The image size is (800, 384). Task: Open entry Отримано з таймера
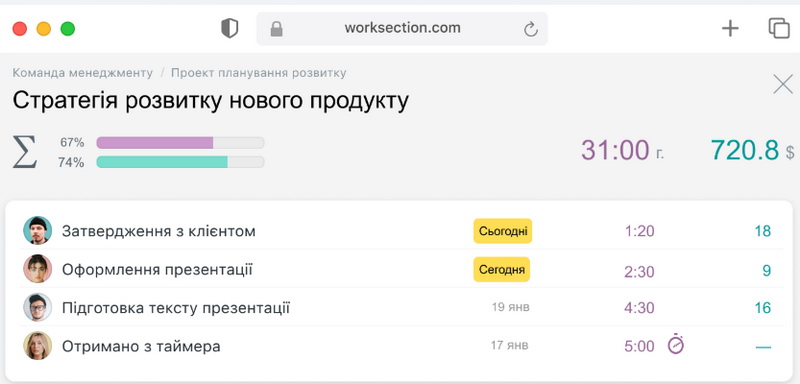click(141, 347)
